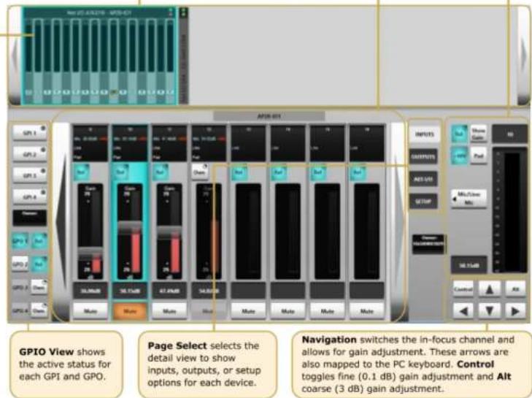Viewport: 532px width, 398px height.
Task: Mute the fifth channel strip
Action: [x=248, y=310]
